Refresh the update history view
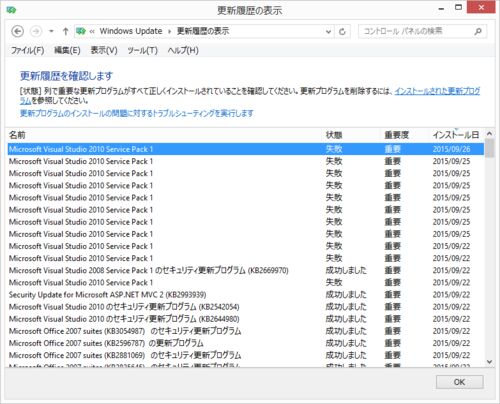 pyautogui.click(x=342, y=32)
